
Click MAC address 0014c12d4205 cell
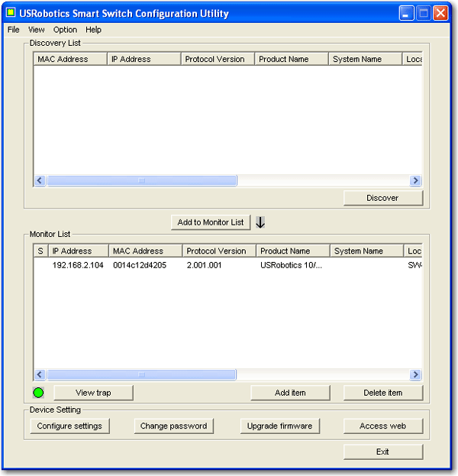[140, 265]
